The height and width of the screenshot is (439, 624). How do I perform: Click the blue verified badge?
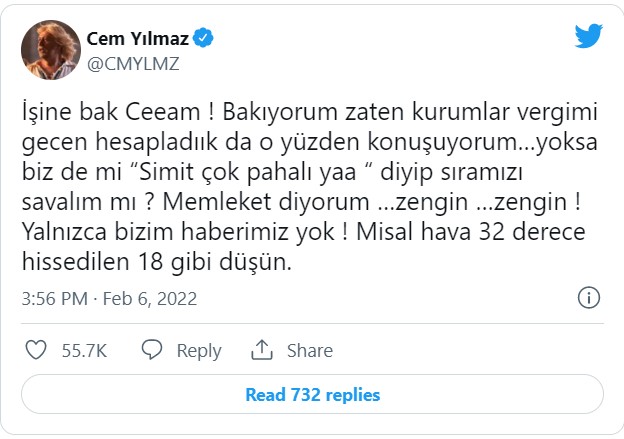tap(203, 38)
